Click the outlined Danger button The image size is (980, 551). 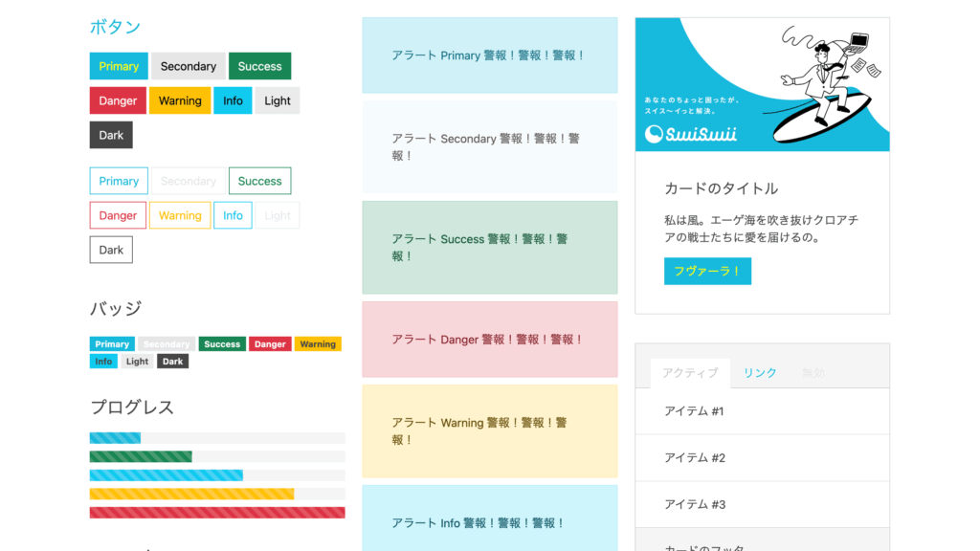click(118, 215)
